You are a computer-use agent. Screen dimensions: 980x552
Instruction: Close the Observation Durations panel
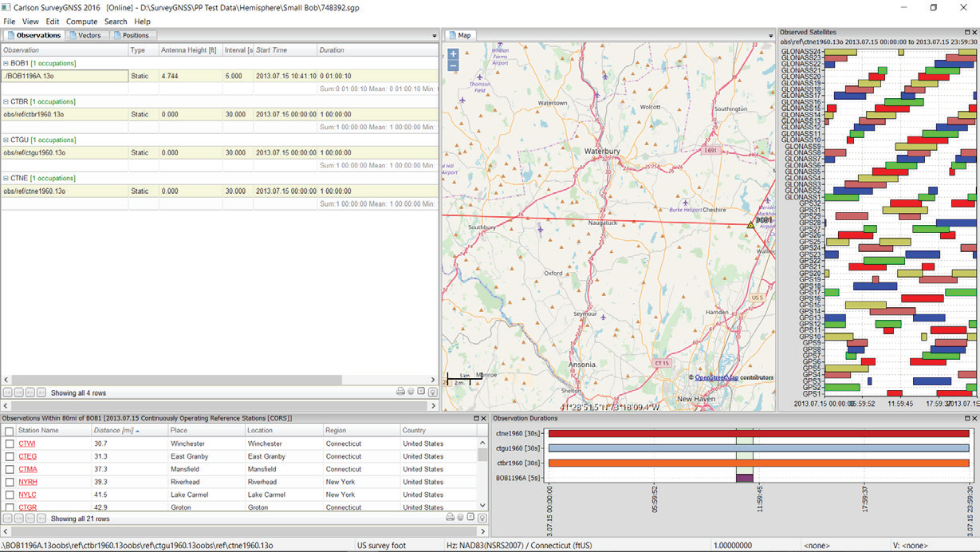pyautogui.click(x=974, y=418)
